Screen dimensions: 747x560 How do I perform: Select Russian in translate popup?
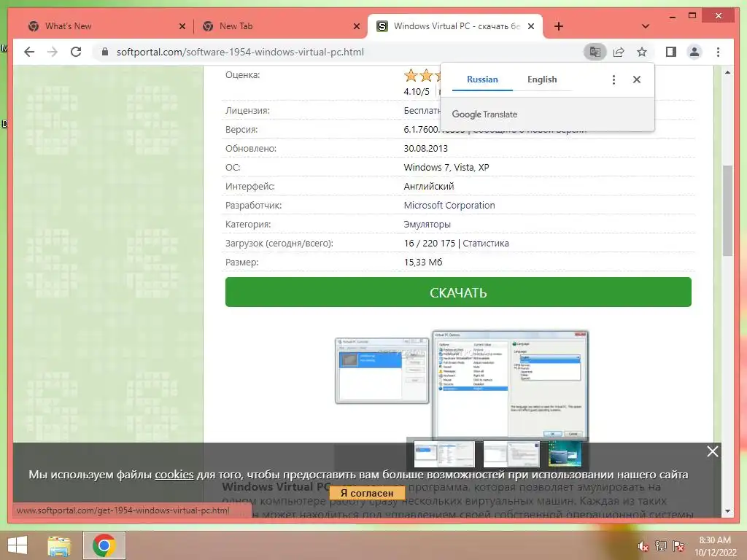[x=482, y=79]
